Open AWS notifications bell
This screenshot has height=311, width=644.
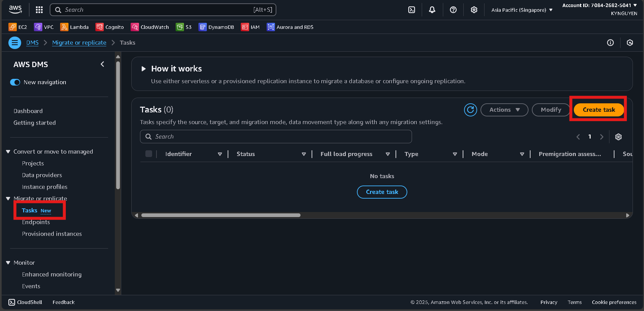[432, 10]
